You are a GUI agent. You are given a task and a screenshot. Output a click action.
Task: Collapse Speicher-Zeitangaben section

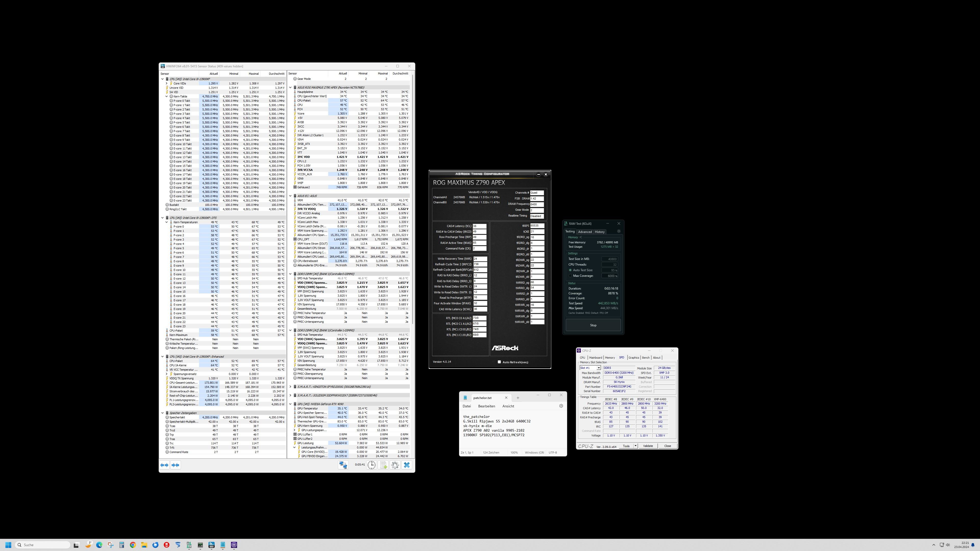click(163, 413)
